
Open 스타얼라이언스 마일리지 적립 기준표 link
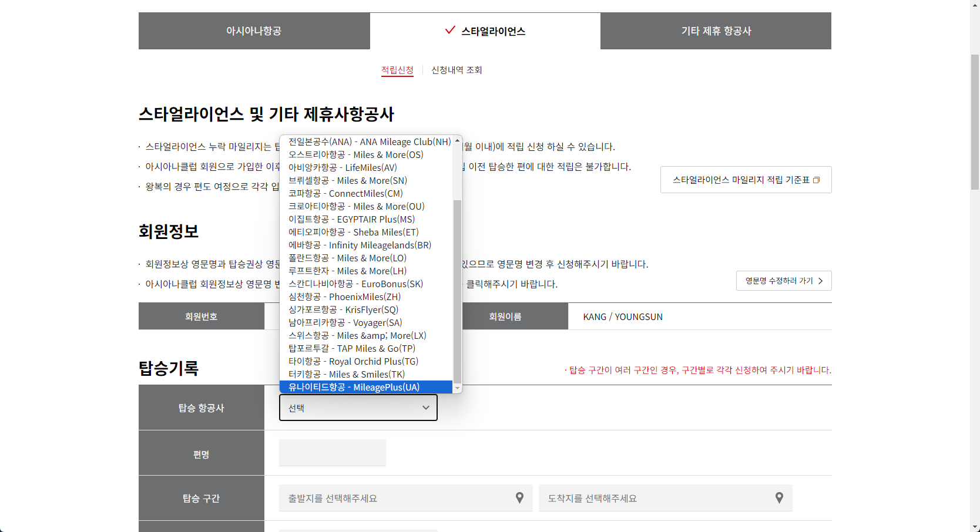point(746,180)
